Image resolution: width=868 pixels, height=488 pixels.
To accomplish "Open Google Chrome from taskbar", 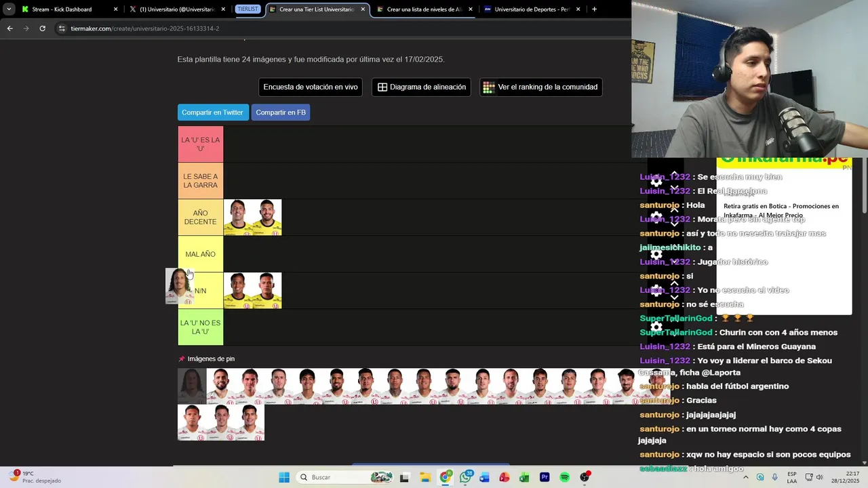I will (x=446, y=477).
